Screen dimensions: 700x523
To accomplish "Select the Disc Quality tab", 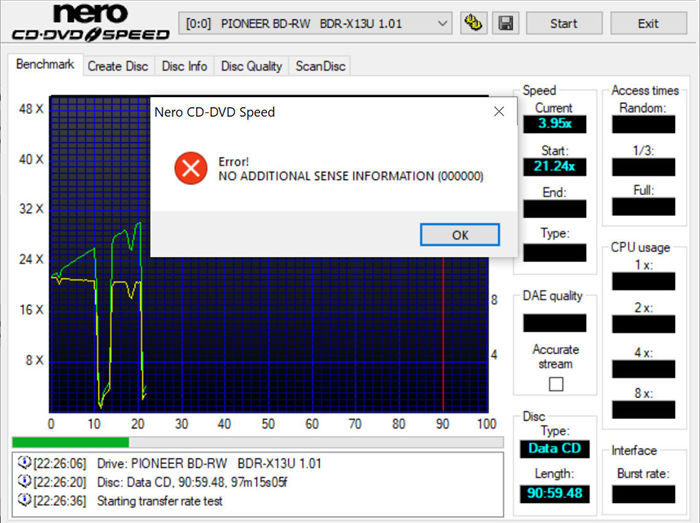I will point(251,66).
